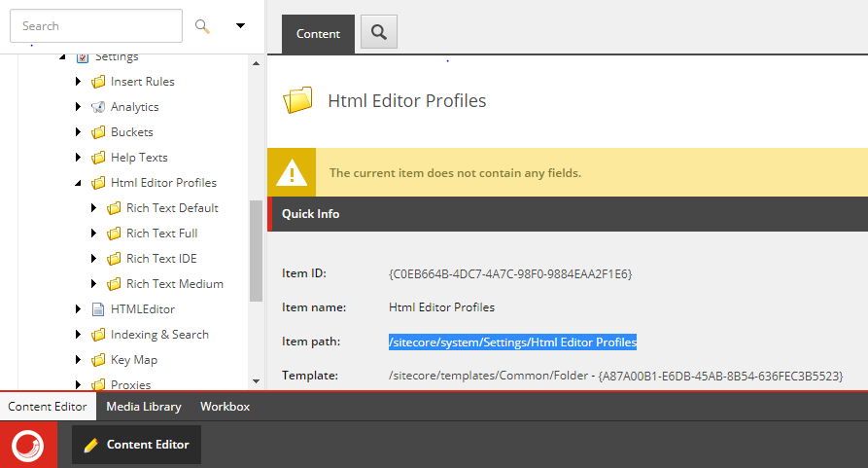The width and height of the screenshot is (868, 468).
Task: Click the Proxies folder icon
Action: click(98, 384)
